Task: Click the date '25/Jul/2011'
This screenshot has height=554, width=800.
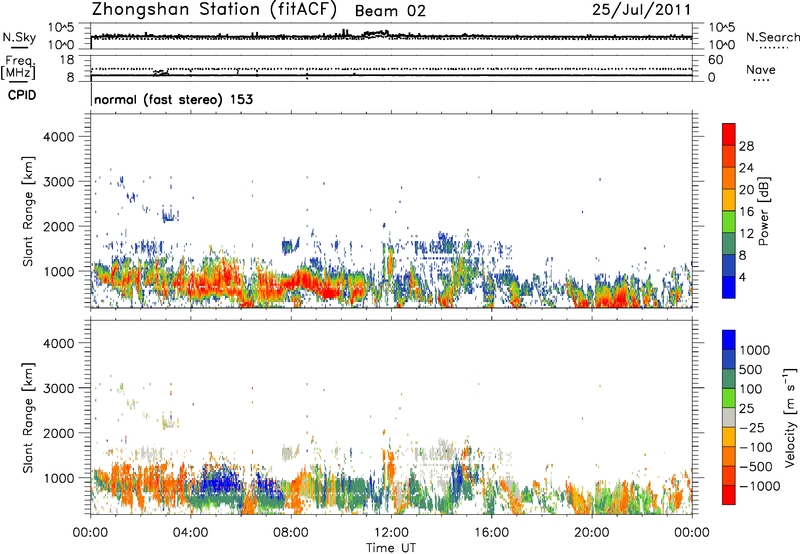Action: coord(641,10)
